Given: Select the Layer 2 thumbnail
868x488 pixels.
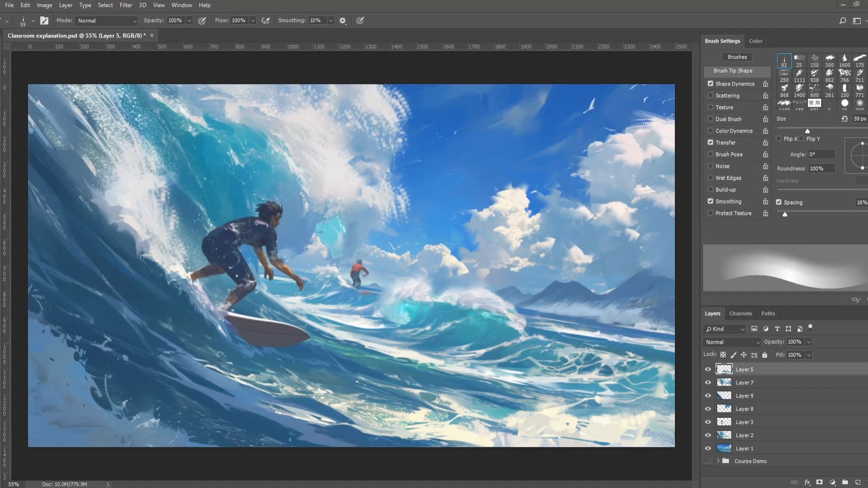Looking at the screenshot, I should tap(724, 435).
